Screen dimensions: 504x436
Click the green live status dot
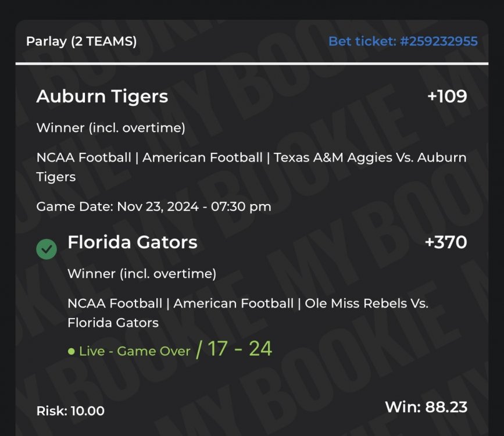click(72, 352)
